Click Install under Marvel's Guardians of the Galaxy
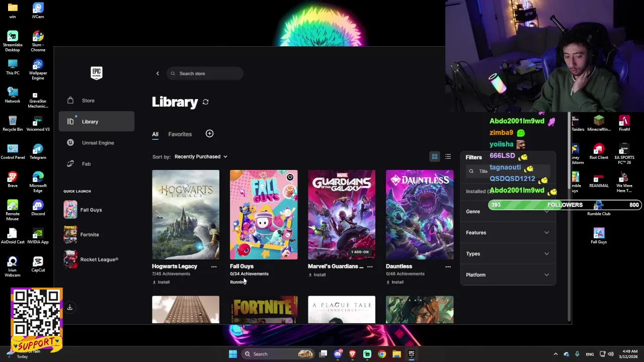644x362 pixels. 317,275
